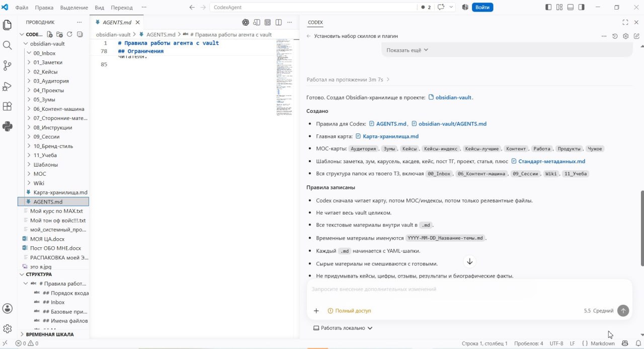
Task: Open the Run and Debug view
Action: pyautogui.click(x=7, y=86)
